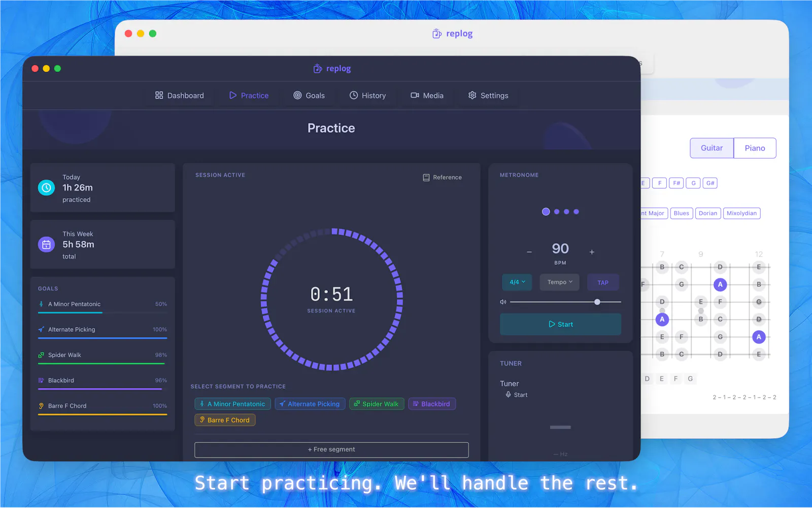Choose the Blues scale in back window
The image size is (812, 508).
tap(681, 213)
